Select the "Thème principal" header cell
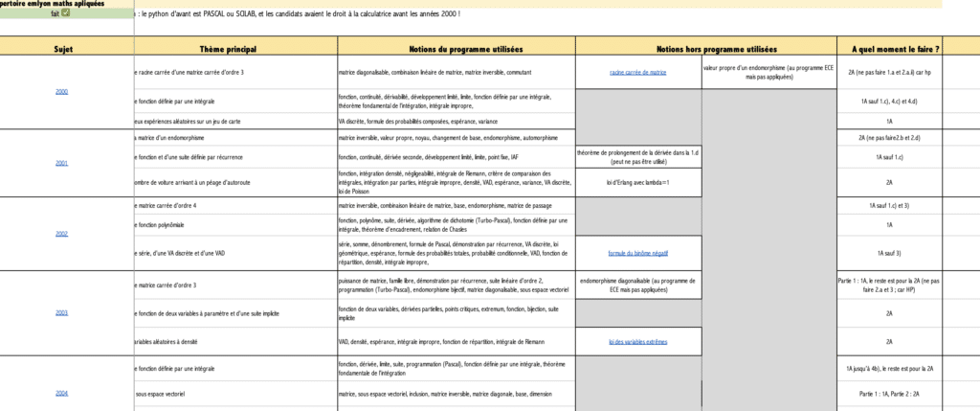Image resolution: width=980 pixels, height=411 pixels. tap(235, 46)
